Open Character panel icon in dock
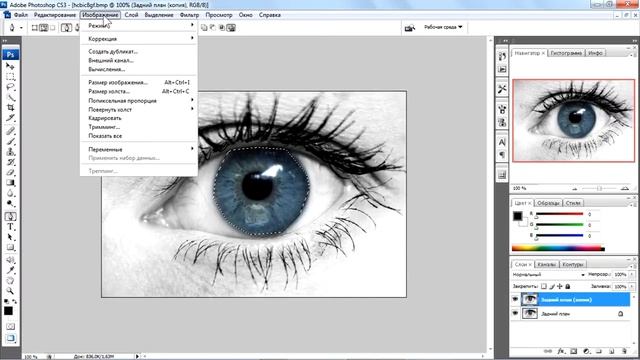Viewport: 640px width, 360px height. click(x=502, y=142)
